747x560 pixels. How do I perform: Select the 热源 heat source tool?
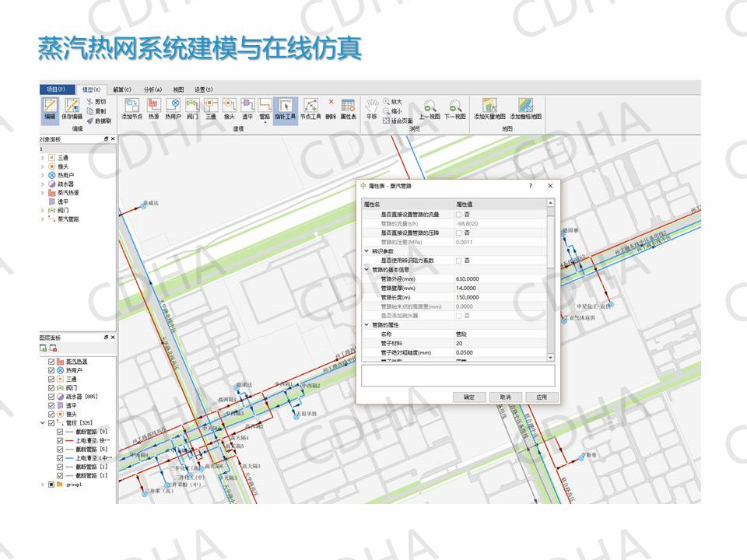tap(153, 109)
